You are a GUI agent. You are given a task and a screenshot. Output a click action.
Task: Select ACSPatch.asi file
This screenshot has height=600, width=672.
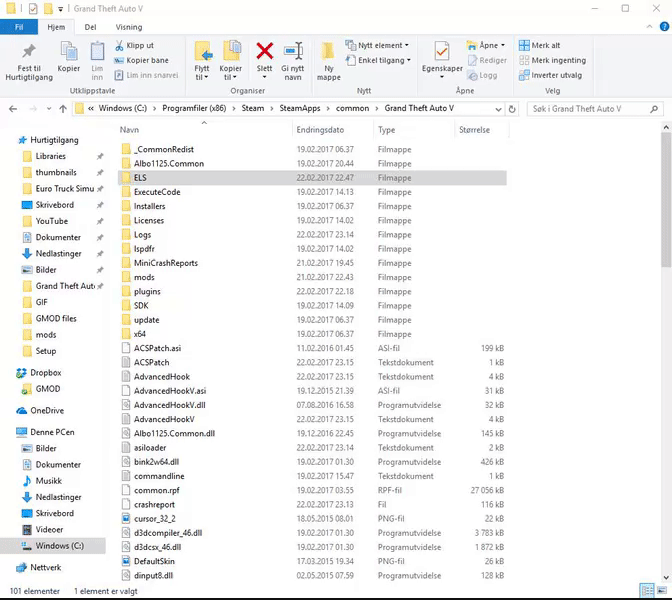312,348
